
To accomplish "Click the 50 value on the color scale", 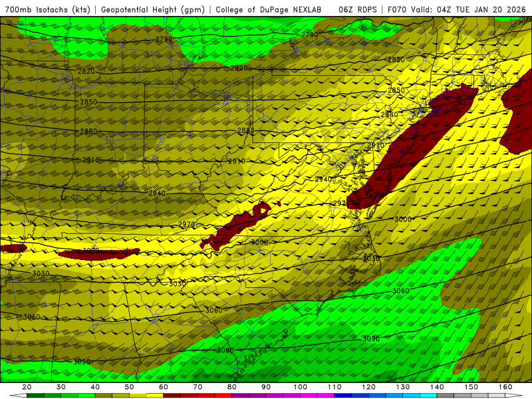I will (129, 387).
